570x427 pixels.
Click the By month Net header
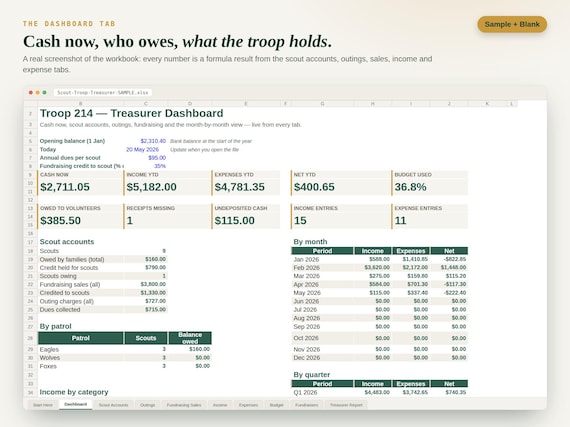tap(449, 251)
